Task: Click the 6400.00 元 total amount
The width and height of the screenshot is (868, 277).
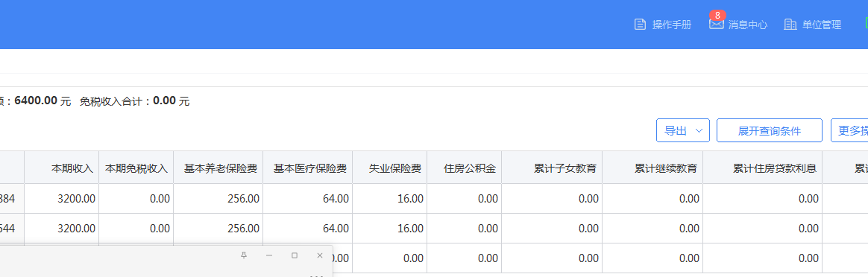Action: (43, 101)
